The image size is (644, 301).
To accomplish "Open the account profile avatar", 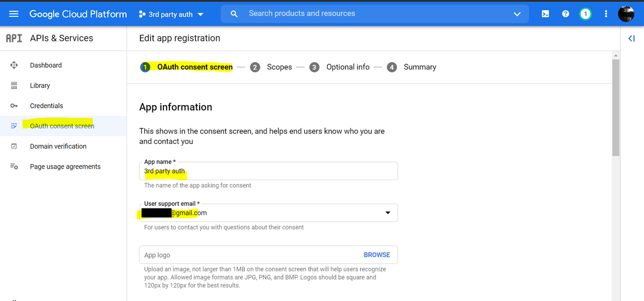I will [626, 14].
